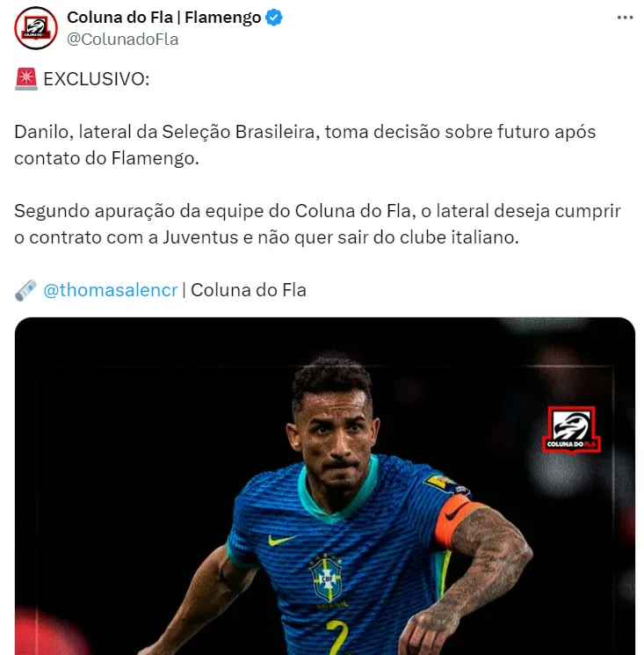Open the attached player photo
The width and height of the screenshot is (644, 655).
tap(325, 486)
